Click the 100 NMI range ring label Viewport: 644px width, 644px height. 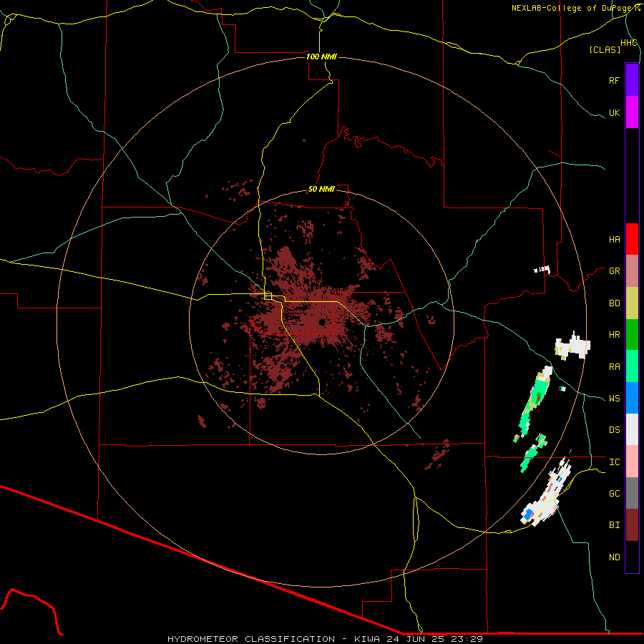click(x=321, y=57)
